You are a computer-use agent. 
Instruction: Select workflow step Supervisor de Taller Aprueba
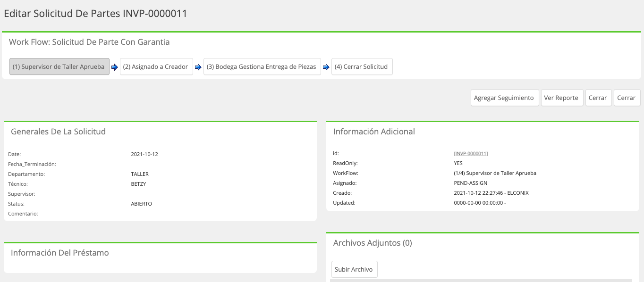click(59, 66)
